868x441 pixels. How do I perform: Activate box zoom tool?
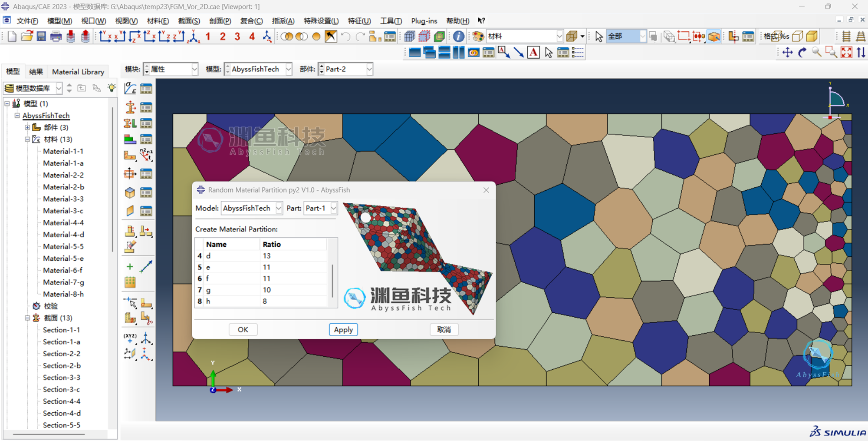pyautogui.click(x=832, y=53)
